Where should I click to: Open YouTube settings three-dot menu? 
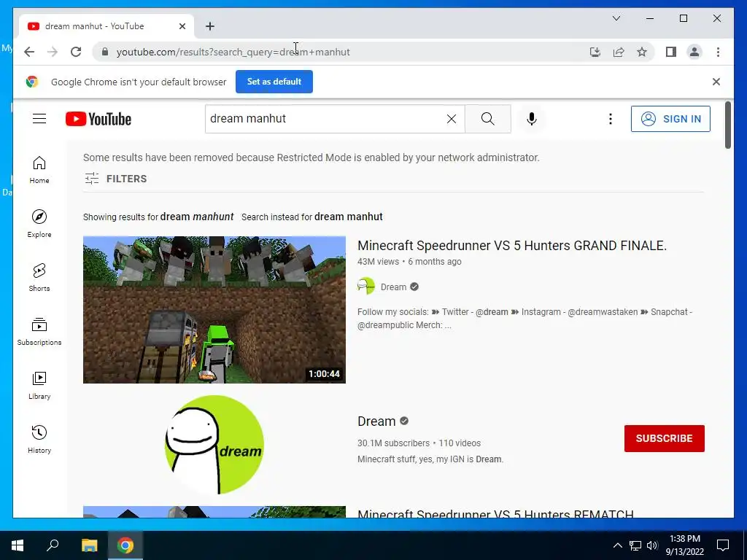point(611,119)
